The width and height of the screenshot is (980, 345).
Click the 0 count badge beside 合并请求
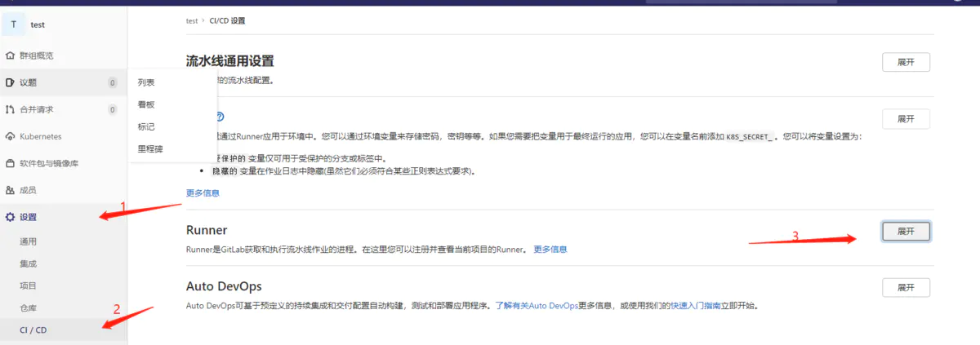[x=113, y=109]
